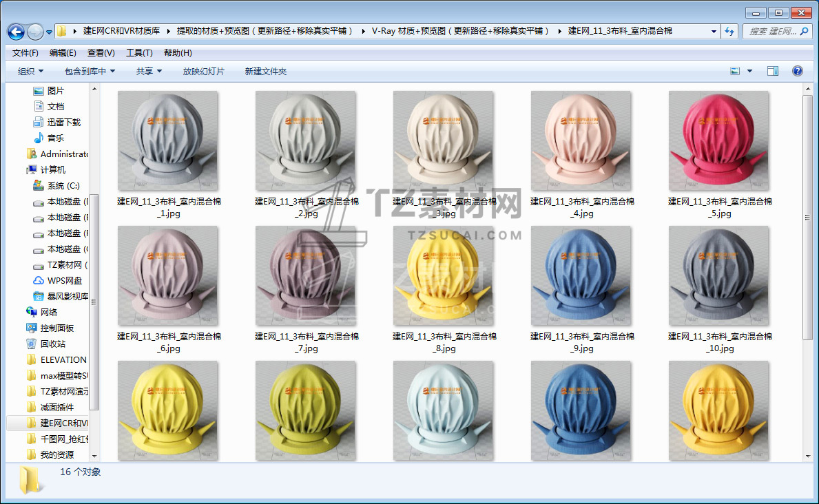Open the 帮助(H) menu
The image size is (819, 504).
(x=178, y=53)
